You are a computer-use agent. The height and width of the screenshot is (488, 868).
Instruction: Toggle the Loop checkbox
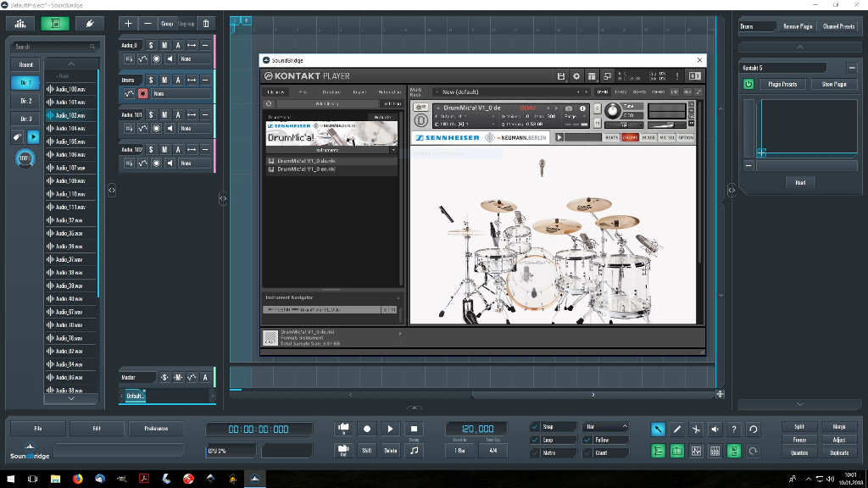(535, 440)
